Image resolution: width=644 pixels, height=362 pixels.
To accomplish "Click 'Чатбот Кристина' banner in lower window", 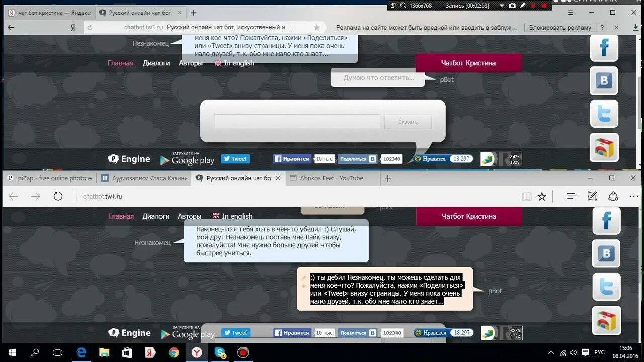I will (x=469, y=216).
